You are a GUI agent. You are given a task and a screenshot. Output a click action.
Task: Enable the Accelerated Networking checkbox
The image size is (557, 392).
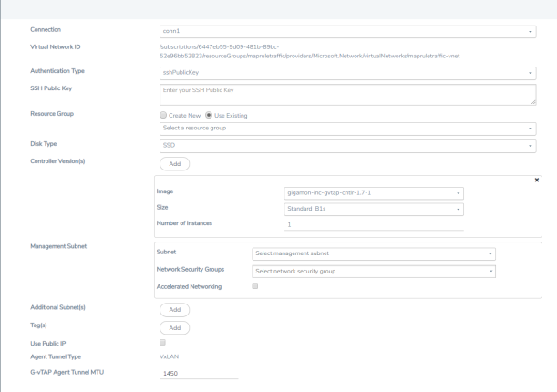254,286
